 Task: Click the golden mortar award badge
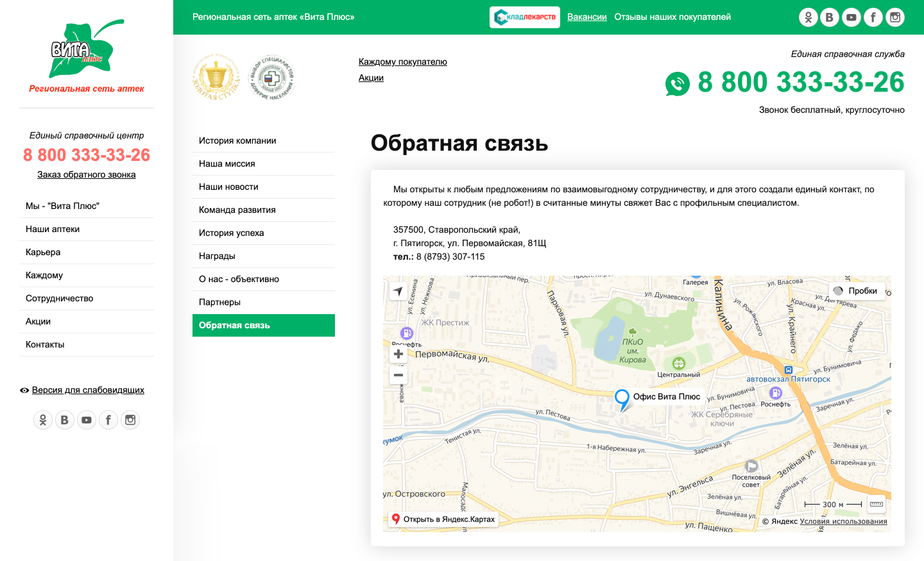click(x=216, y=78)
